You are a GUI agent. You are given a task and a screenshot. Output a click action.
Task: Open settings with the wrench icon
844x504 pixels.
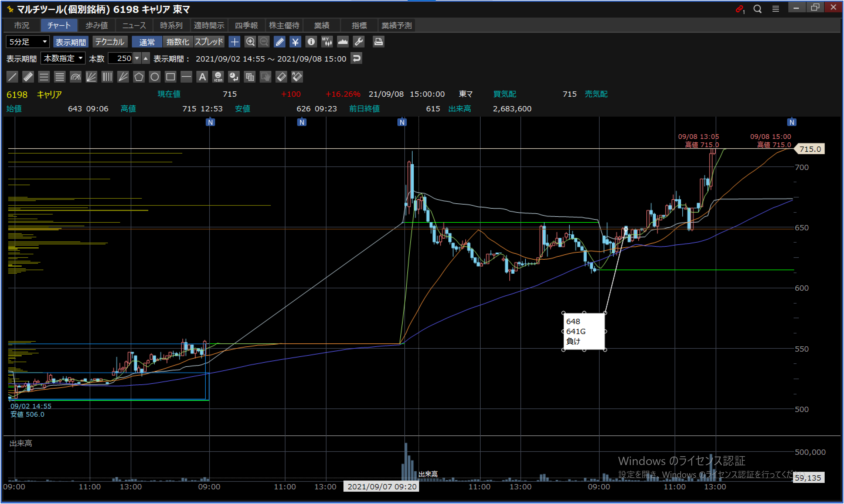[359, 42]
